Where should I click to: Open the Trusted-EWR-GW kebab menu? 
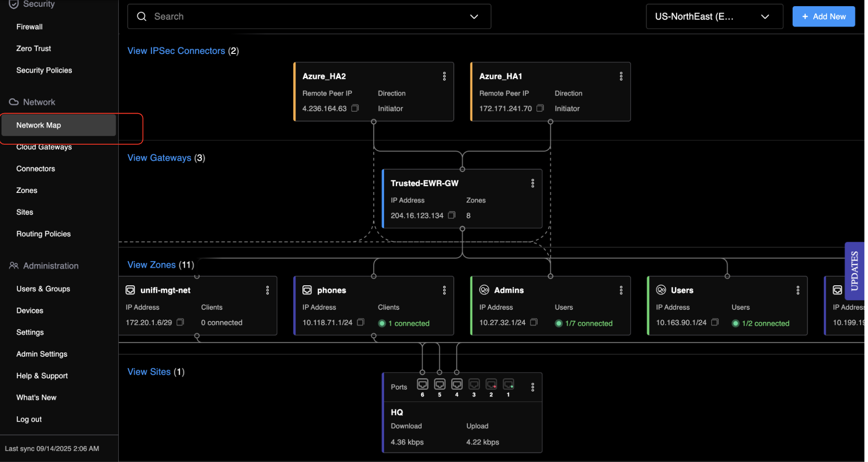tap(533, 183)
